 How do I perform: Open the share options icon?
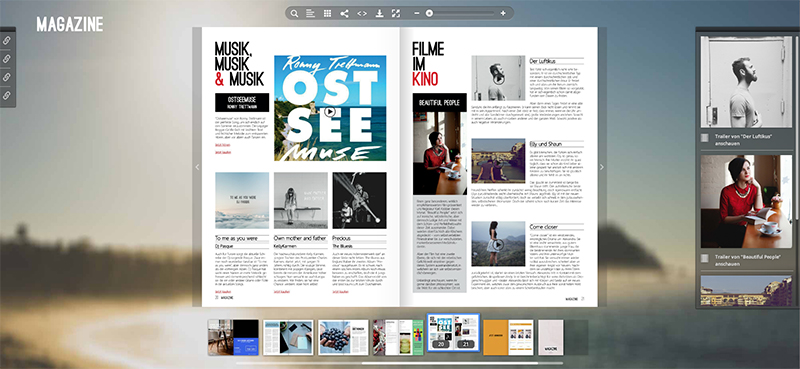[x=344, y=13]
